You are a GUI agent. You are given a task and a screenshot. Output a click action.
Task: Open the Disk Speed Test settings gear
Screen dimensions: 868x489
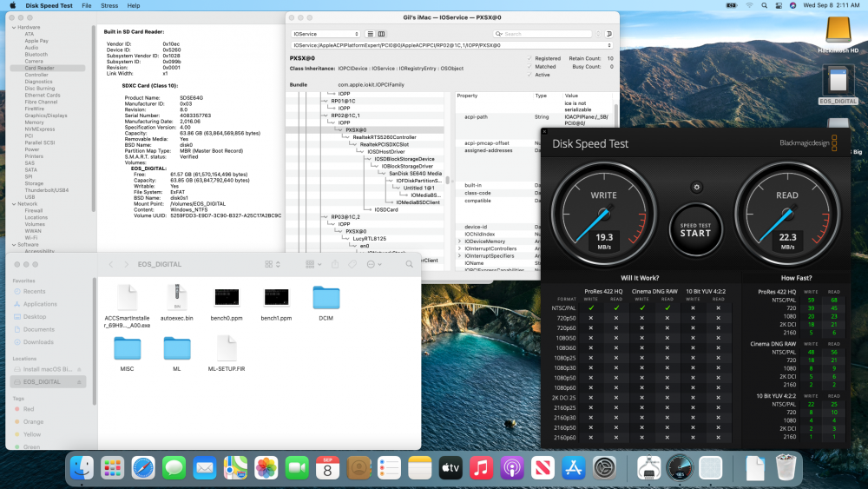(x=696, y=188)
